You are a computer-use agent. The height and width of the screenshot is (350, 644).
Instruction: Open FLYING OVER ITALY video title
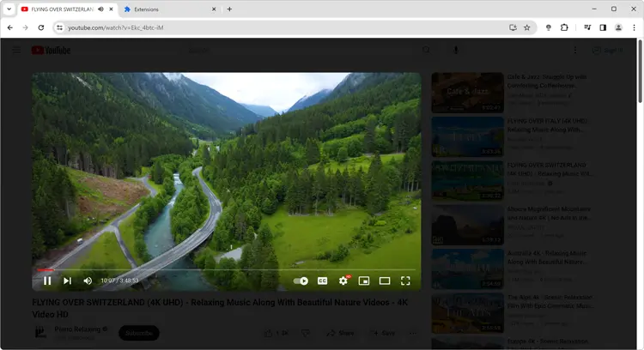(547, 125)
